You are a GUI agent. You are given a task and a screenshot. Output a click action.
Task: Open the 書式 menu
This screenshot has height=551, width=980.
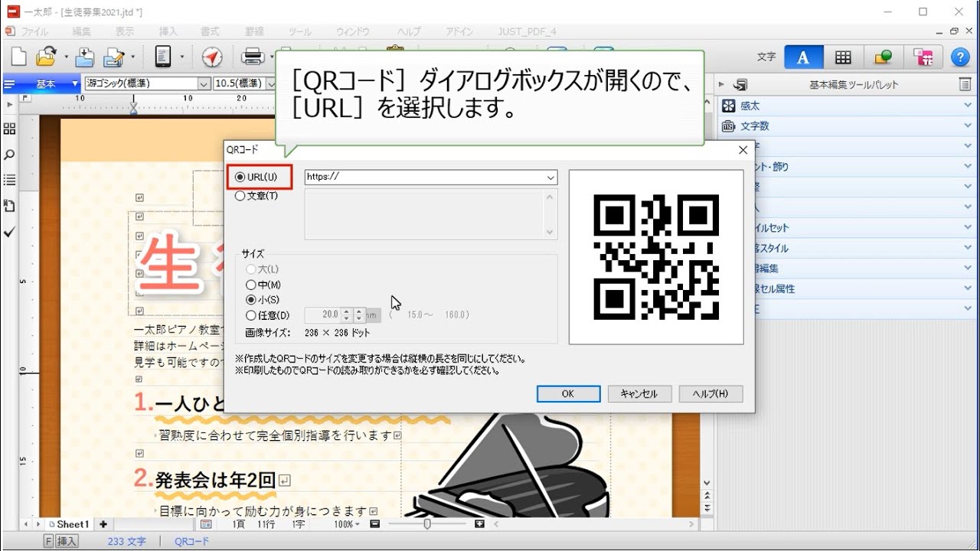point(210,31)
